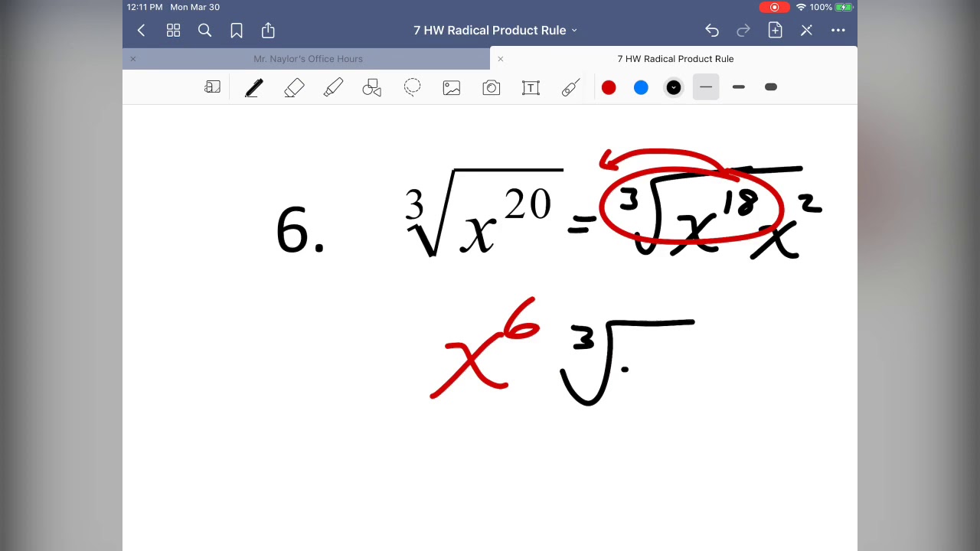Open the thumbnail grid view
This screenshot has width=980, height=551.
173,31
